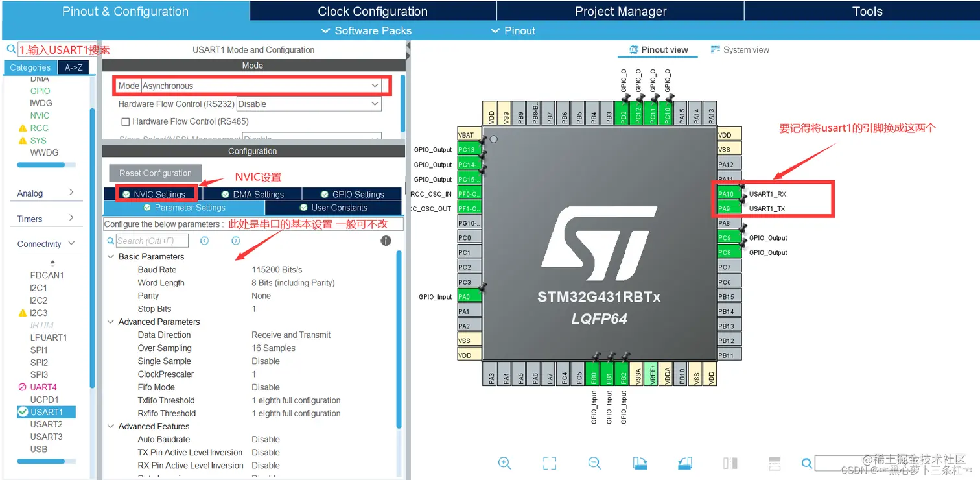Click the zoom in magnifier icon

[504, 462]
